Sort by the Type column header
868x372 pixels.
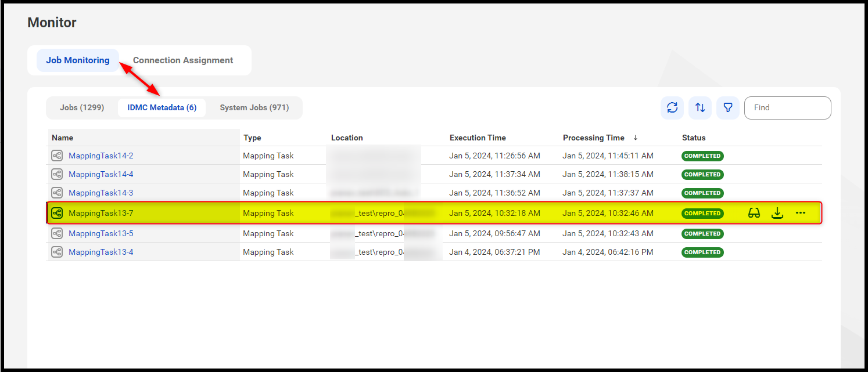pyautogui.click(x=252, y=138)
